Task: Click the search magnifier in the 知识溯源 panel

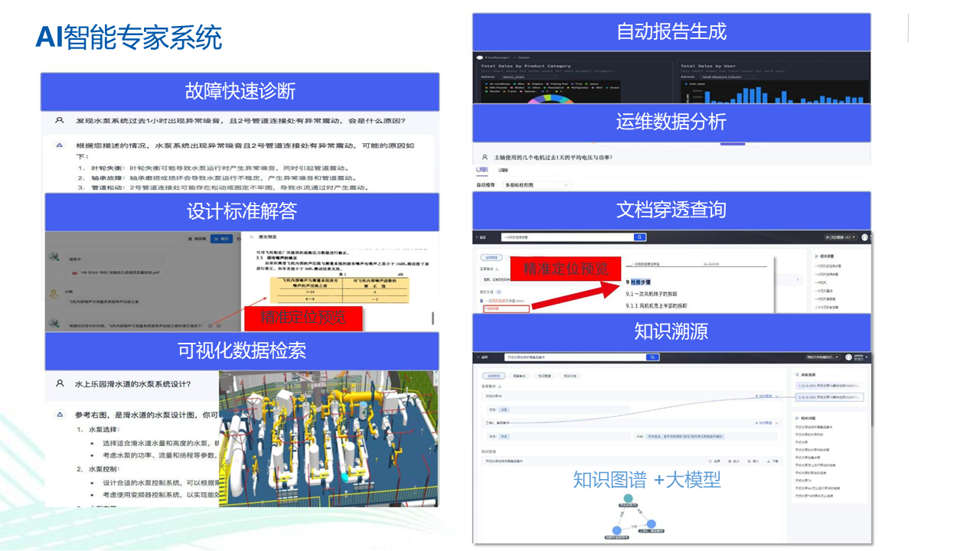Action: click(x=652, y=357)
